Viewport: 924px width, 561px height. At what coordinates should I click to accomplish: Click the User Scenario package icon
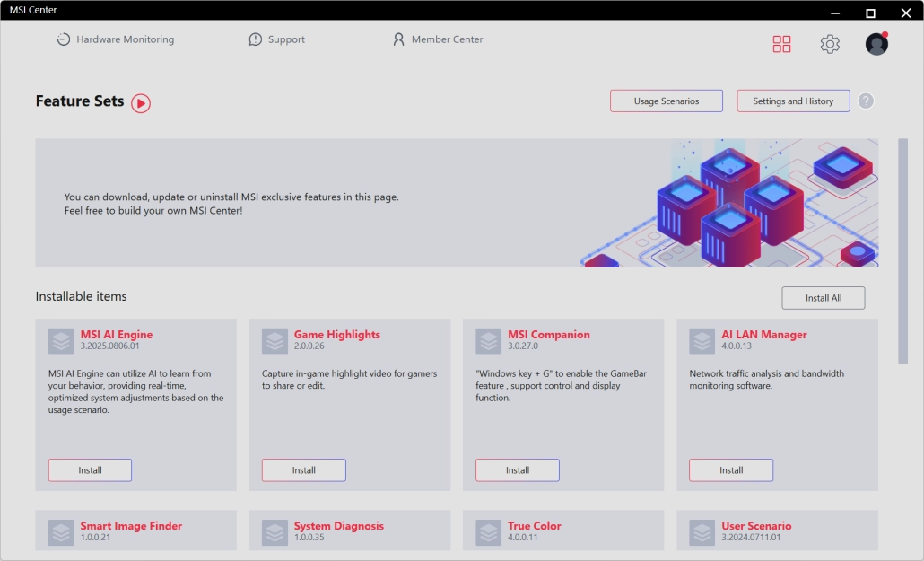point(702,532)
